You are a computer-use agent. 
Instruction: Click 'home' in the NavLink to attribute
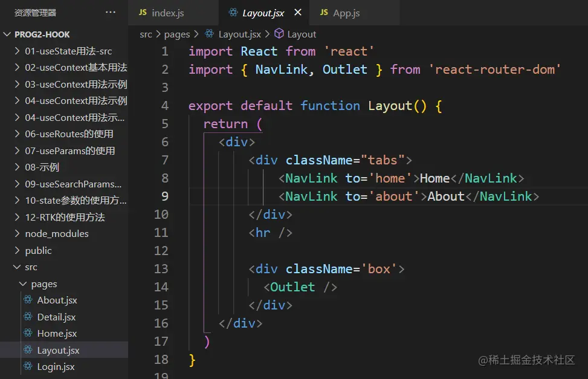coord(390,178)
